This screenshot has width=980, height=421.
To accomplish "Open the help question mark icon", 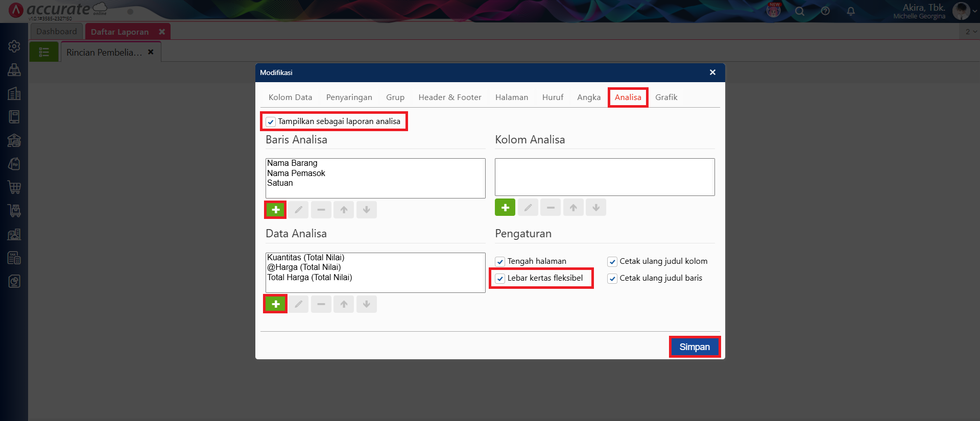I will 825,11.
